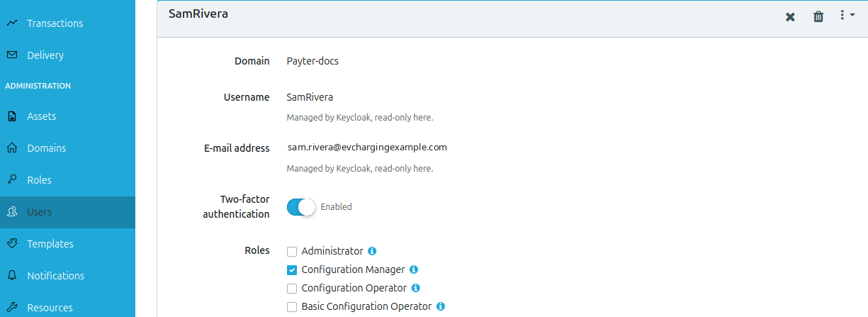Viewport: 868px width, 317px height.
Task: Show info for Basic Configuration Operator role
Action: 441,306
